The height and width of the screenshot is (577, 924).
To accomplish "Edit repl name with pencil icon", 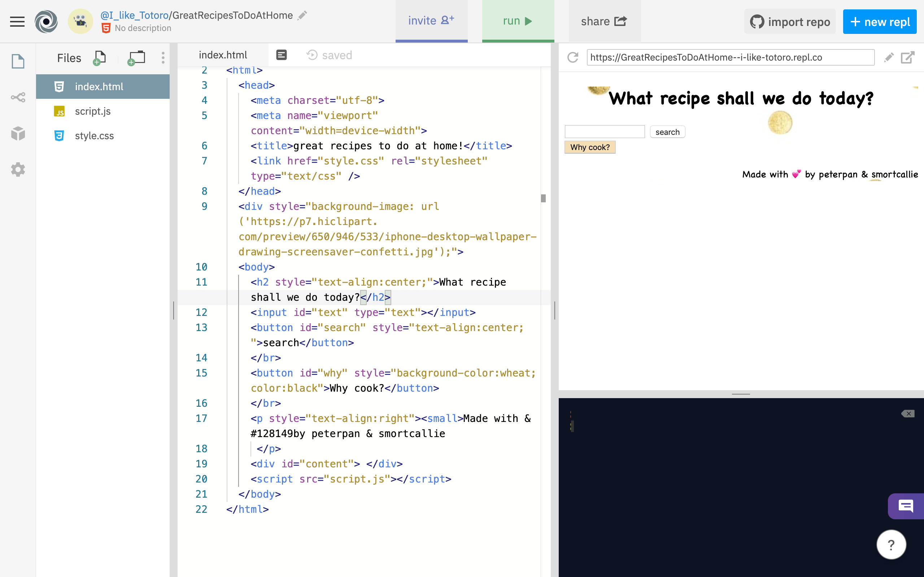I will pos(302,15).
